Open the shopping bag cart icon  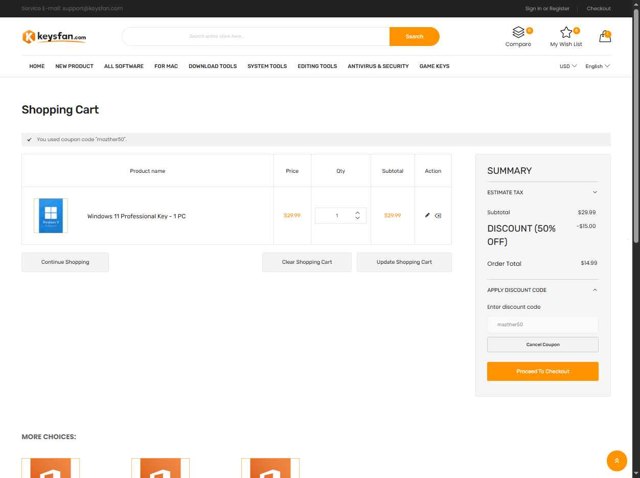605,36
